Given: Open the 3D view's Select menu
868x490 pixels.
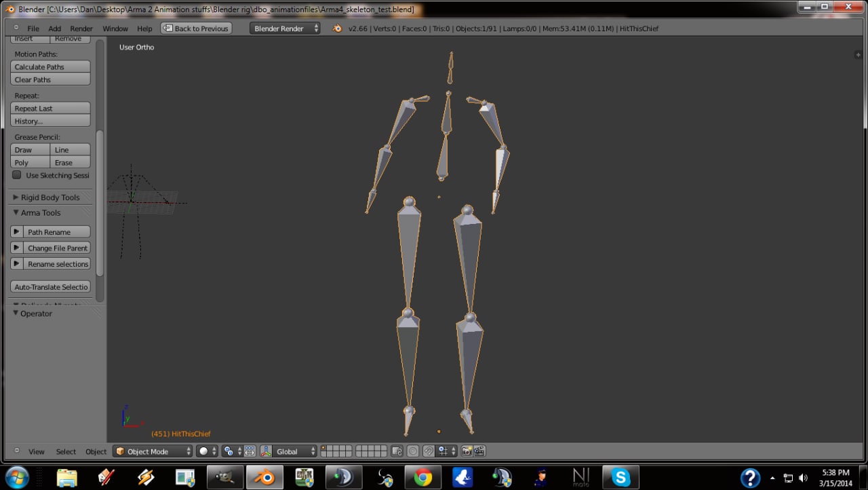Looking at the screenshot, I should [66, 451].
